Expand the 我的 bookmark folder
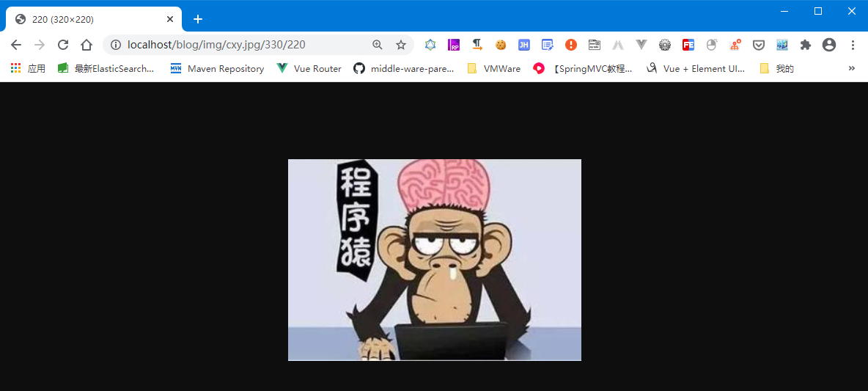This screenshot has height=391, width=868. 777,69
